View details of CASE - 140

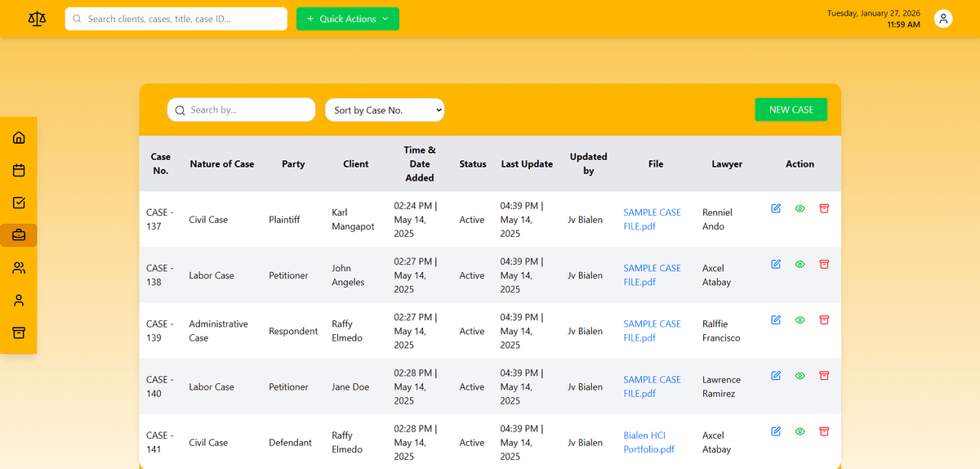coord(800,375)
